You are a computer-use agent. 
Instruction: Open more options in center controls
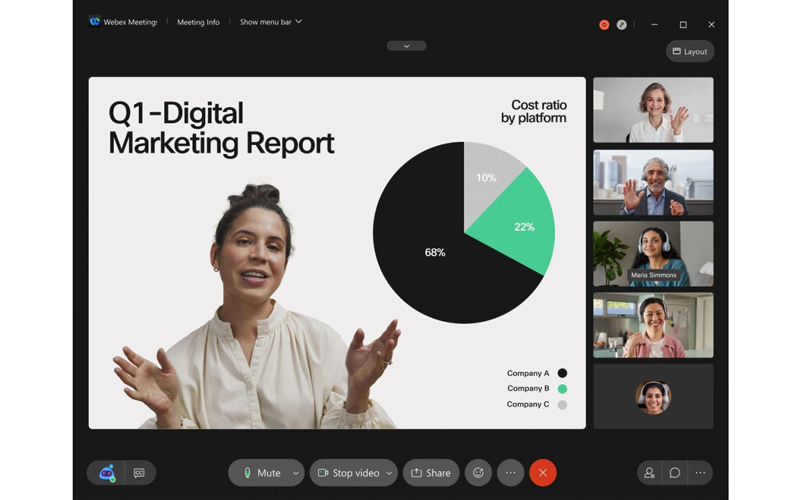point(511,473)
